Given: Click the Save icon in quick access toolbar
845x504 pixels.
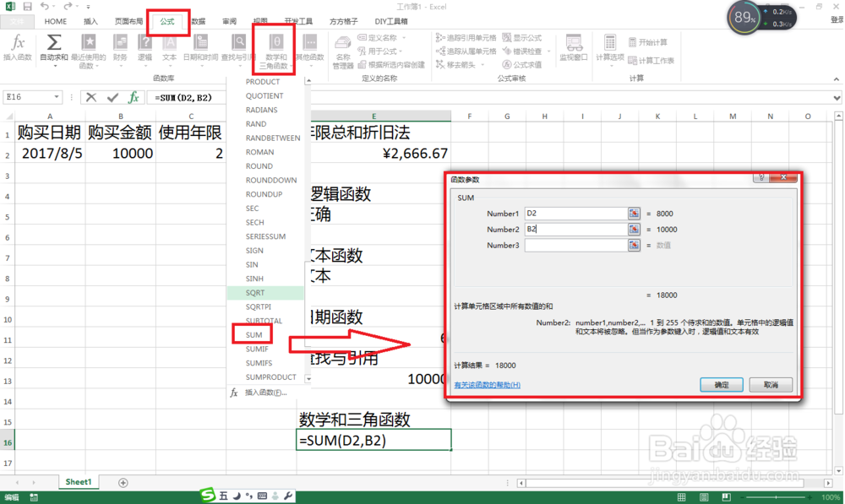Looking at the screenshot, I should click(28, 7).
